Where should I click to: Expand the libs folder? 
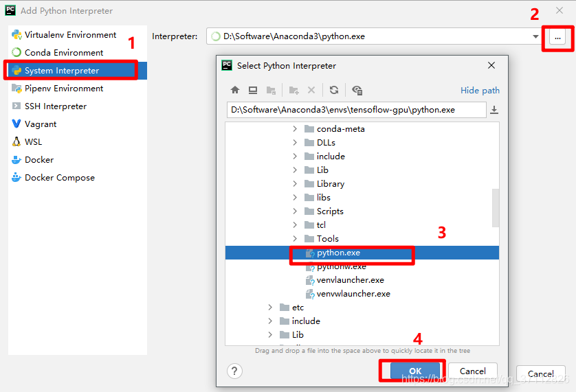pyautogui.click(x=295, y=198)
